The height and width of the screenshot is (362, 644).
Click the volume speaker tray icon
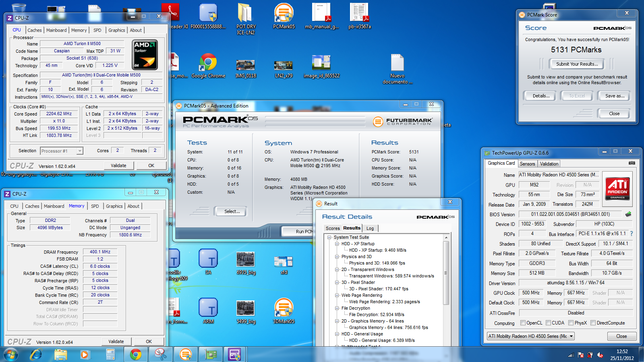pyautogui.click(x=600, y=355)
